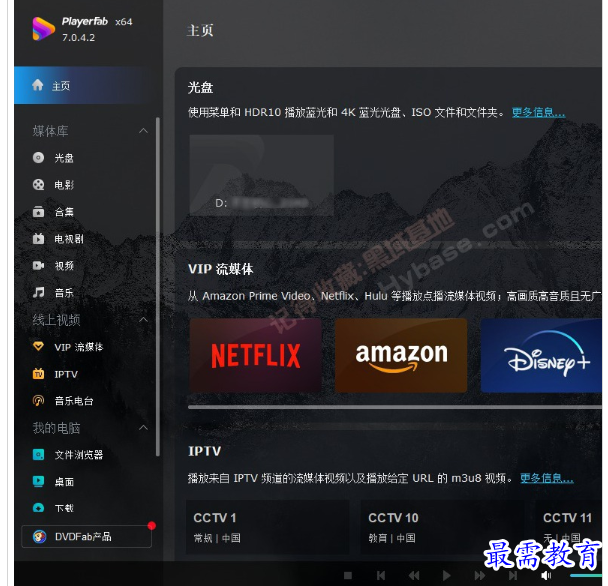Image resolution: width=608 pixels, height=586 pixels.
Task: Click the IPTV television icon
Action: tap(38, 374)
